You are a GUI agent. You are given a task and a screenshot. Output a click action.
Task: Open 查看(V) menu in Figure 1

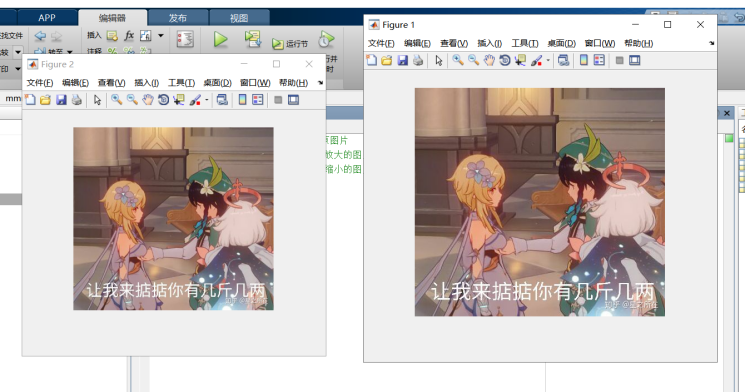point(454,43)
